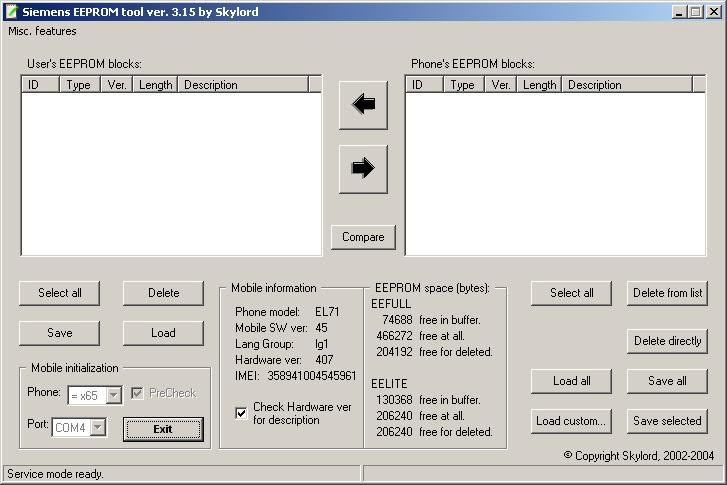The height and width of the screenshot is (485, 727).
Task: Click the Lang Group value lg1
Action: (321, 344)
